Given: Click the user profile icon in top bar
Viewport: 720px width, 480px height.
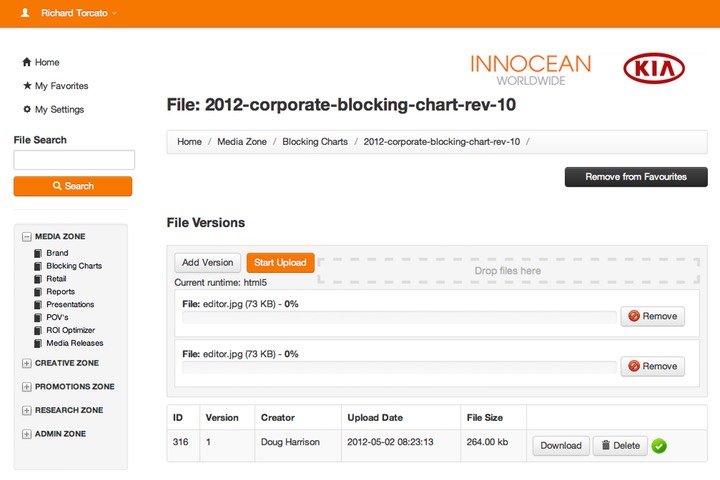Looking at the screenshot, I should [26, 13].
